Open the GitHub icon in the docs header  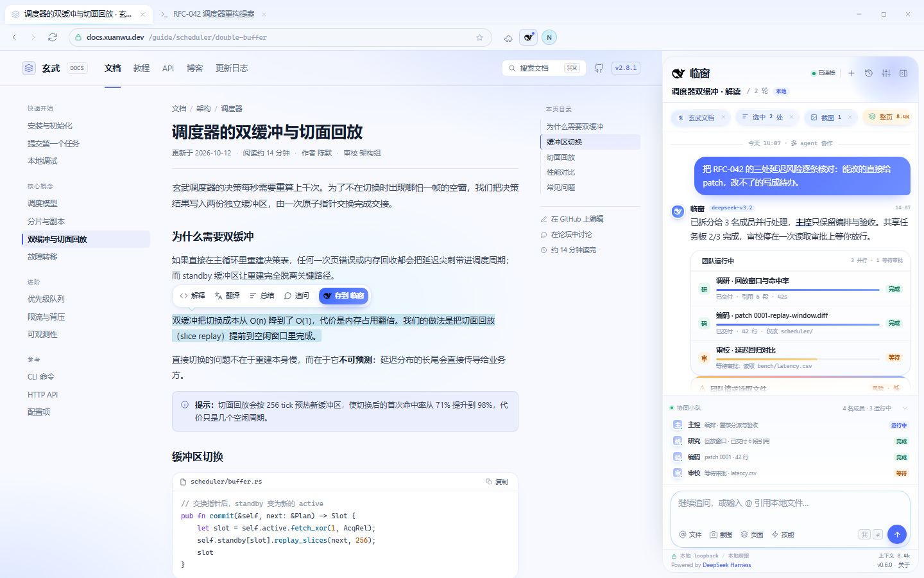click(x=599, y=68)
